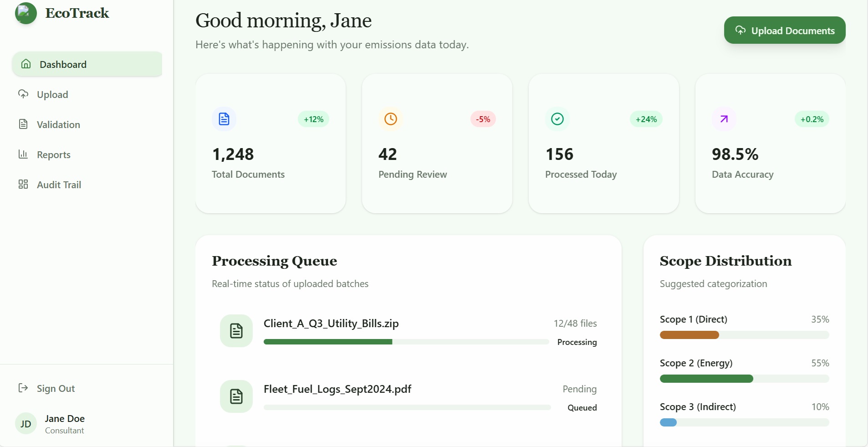Click the file icon beside Fleet_Fuel_Logs_Sept2024.pdf
The width and height of the screenshot is (868, 447).
click(236, 396)
